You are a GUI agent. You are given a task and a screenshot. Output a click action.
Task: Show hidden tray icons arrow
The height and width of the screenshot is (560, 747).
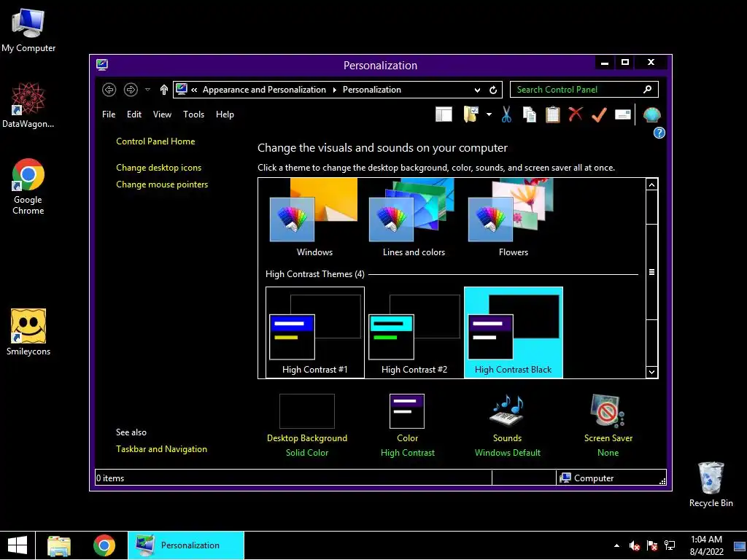(616, 545)
